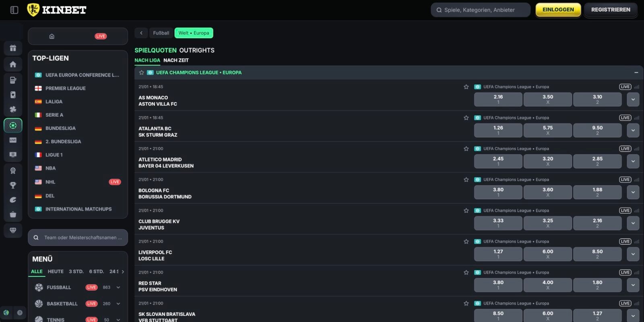Click the gift box icon in the sidebar
This screenshot has height=322, width=644.
pyautogui.click(x=13, y=48)
